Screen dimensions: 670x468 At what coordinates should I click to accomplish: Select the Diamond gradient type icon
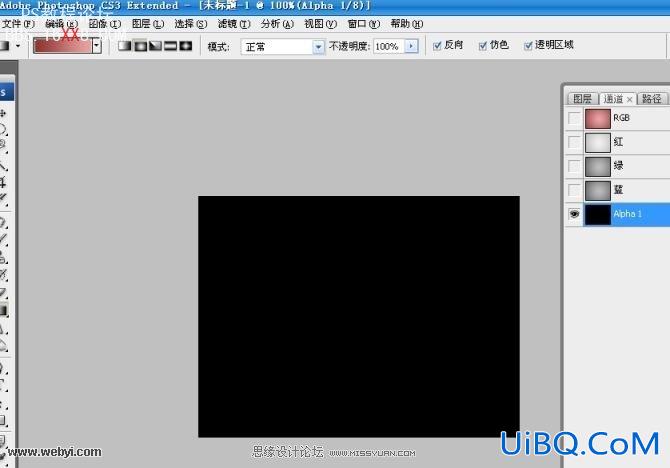(x=186, y=46)
